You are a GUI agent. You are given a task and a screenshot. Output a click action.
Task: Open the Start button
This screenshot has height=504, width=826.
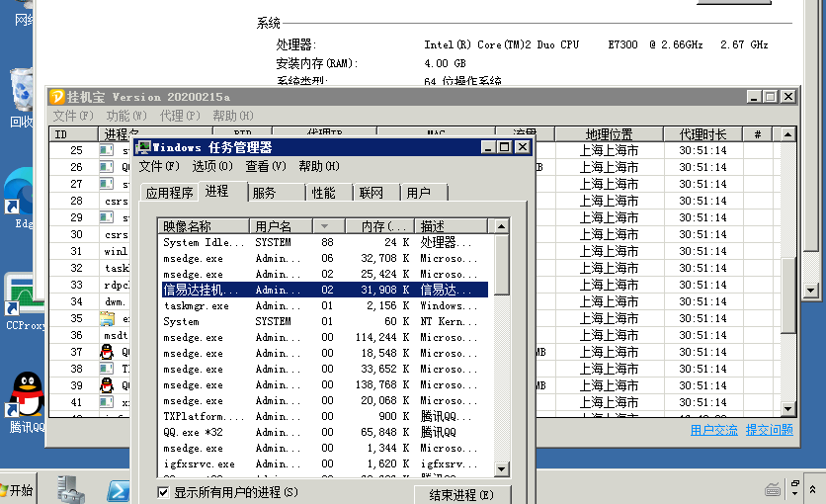(17, 490)
